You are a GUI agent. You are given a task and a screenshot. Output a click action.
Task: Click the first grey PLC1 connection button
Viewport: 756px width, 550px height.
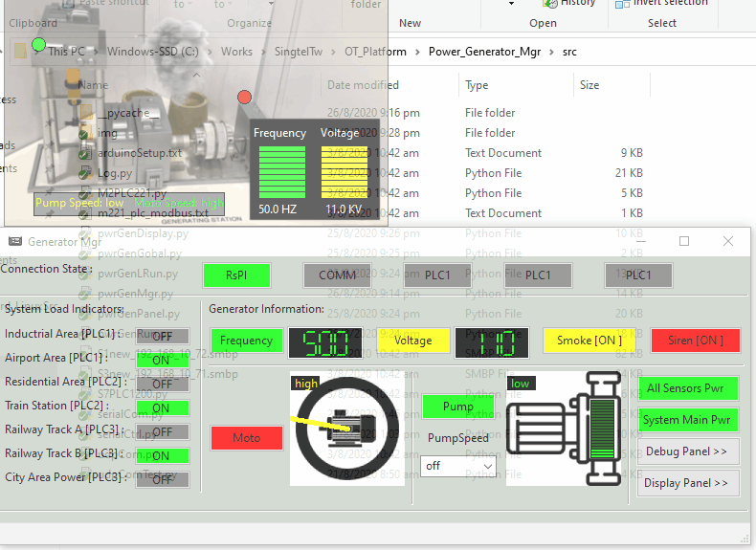437,275
